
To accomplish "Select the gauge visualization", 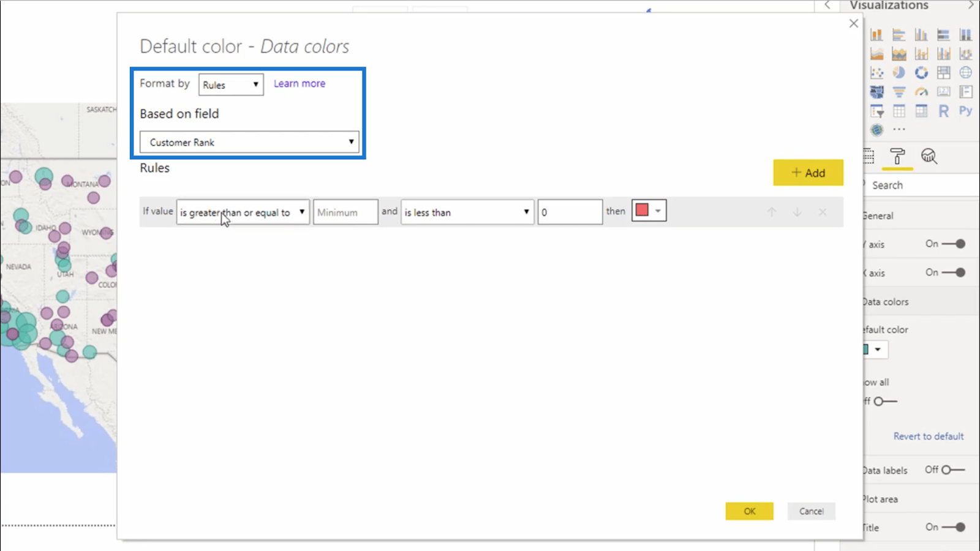I will tap(921, 92).
